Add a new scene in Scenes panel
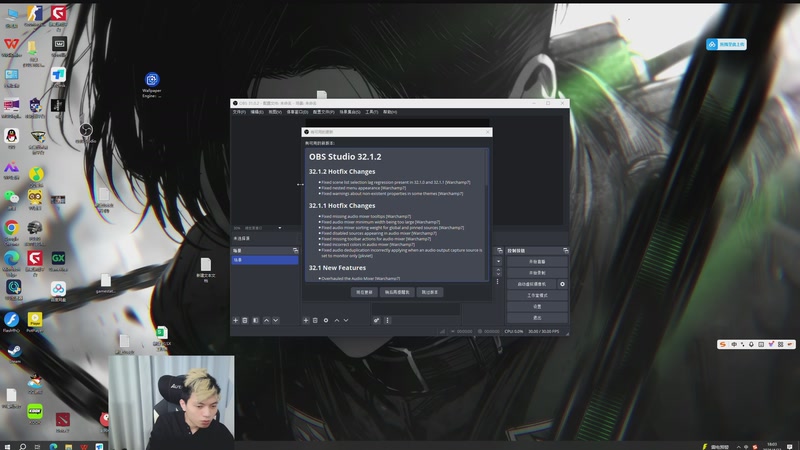This screenshot has height=450, width=800. pyautogui.click(x=235, y=320)
